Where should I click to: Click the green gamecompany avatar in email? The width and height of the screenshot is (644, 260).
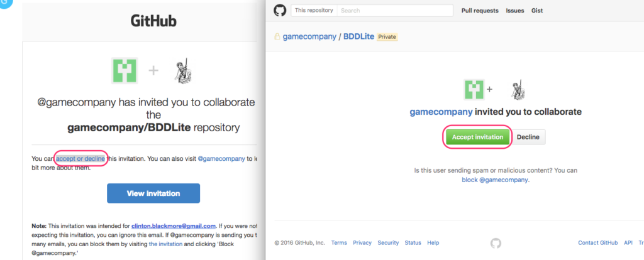[125, 71]
